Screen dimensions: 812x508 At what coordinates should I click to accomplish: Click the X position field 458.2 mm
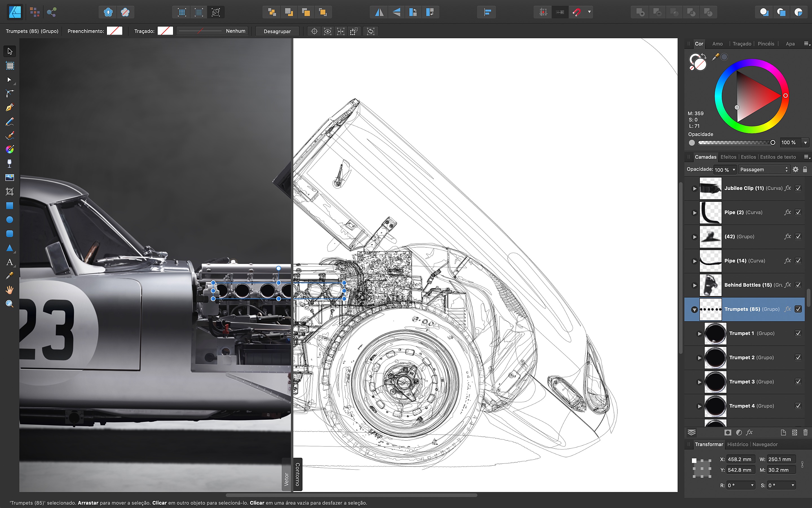click(x=741, y=459)
